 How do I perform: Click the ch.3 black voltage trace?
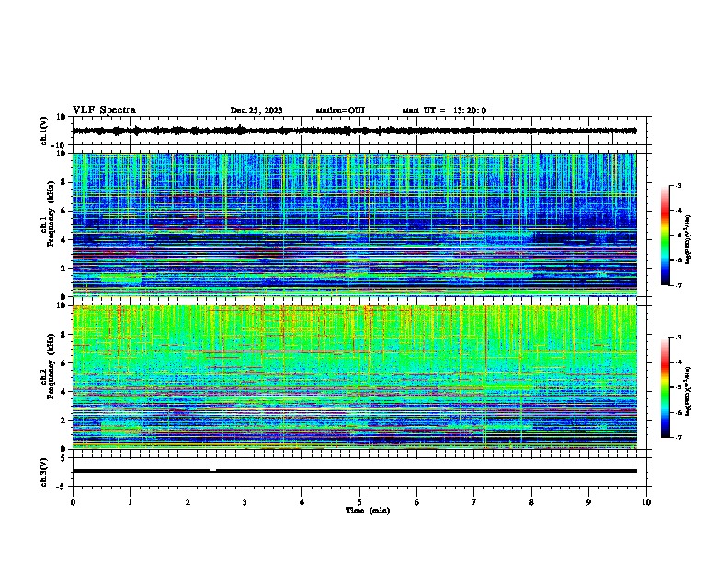[x=355, y=471]
